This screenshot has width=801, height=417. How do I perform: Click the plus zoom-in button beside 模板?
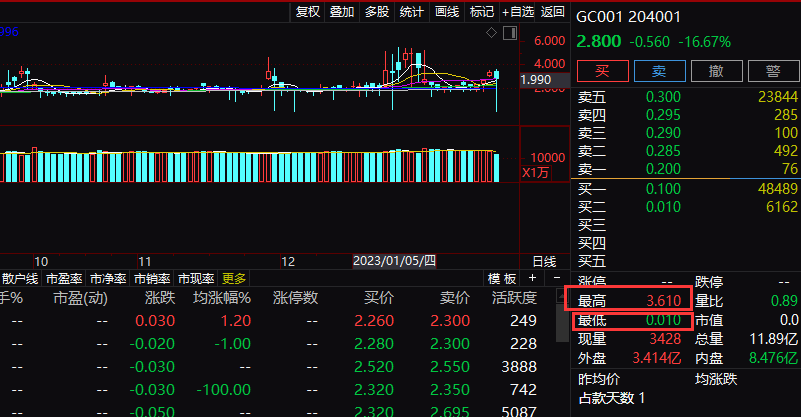pos(531,279)
